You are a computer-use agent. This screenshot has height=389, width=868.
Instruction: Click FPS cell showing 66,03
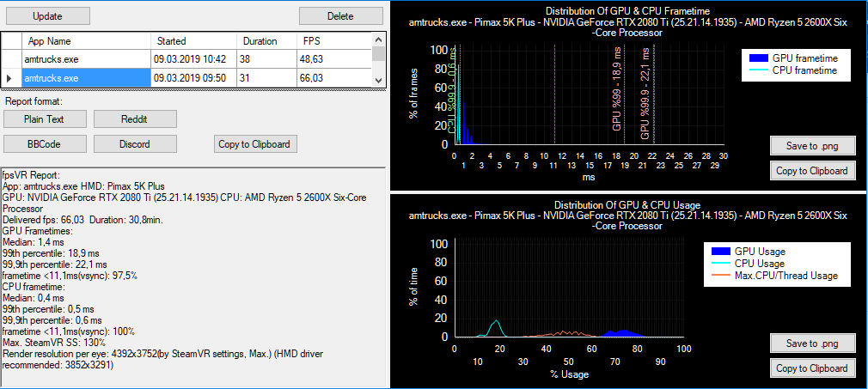point(333,78)
